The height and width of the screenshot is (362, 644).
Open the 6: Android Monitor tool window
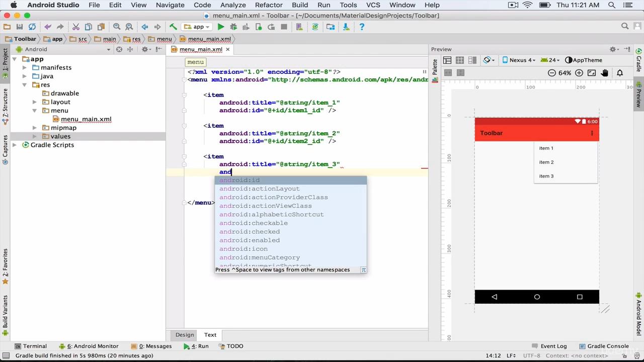coord(89,346)
